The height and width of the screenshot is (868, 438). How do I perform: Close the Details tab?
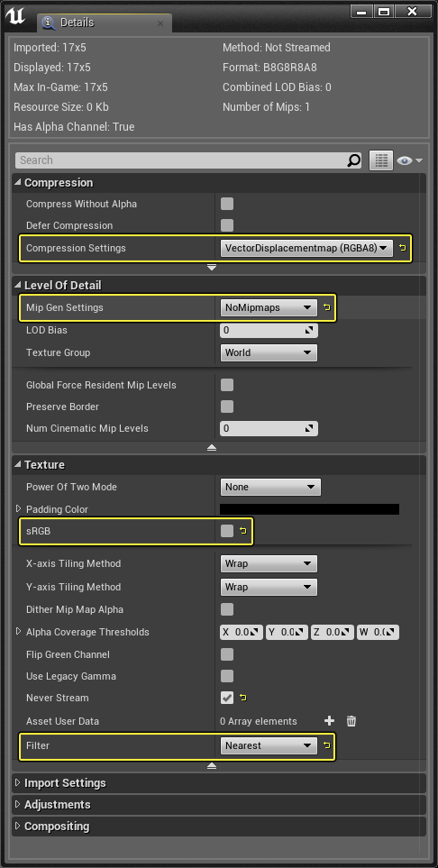(x=160, y=23)
